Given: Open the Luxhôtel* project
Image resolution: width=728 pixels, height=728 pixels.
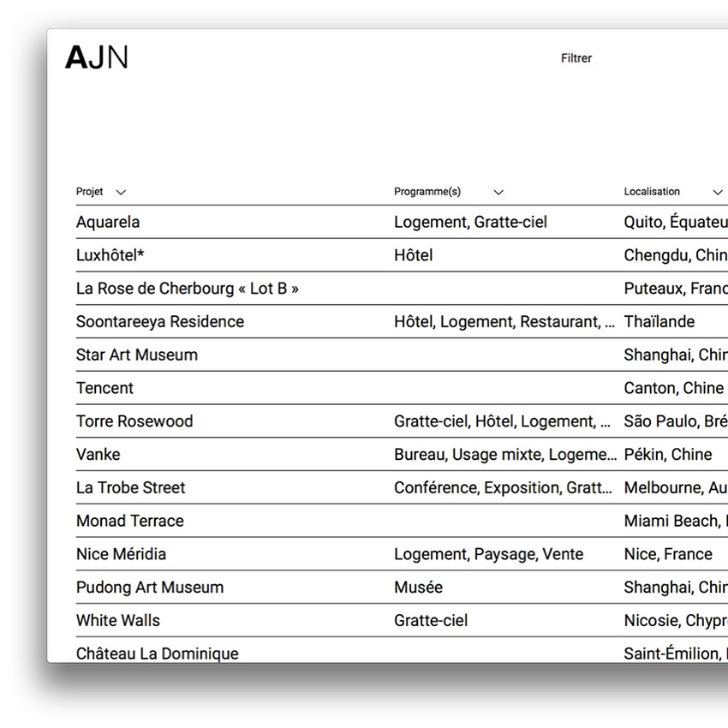Looking at the screenshot, I should pyautogui.click(x=110, y=255).
